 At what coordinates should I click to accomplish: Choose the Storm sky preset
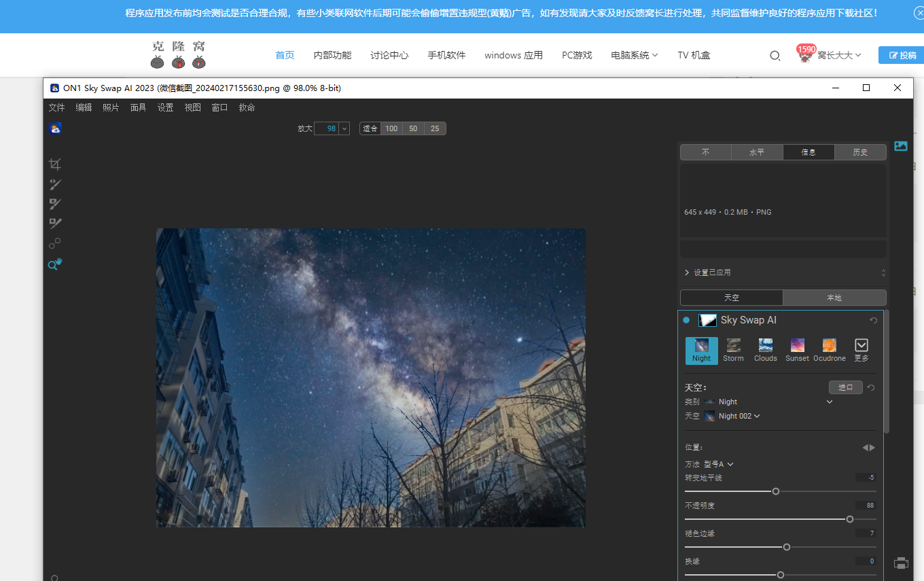(733, 351)
